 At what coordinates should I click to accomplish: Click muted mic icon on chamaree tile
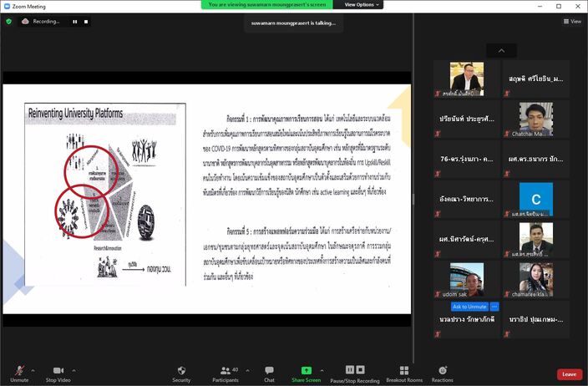[x=507, y=294]
